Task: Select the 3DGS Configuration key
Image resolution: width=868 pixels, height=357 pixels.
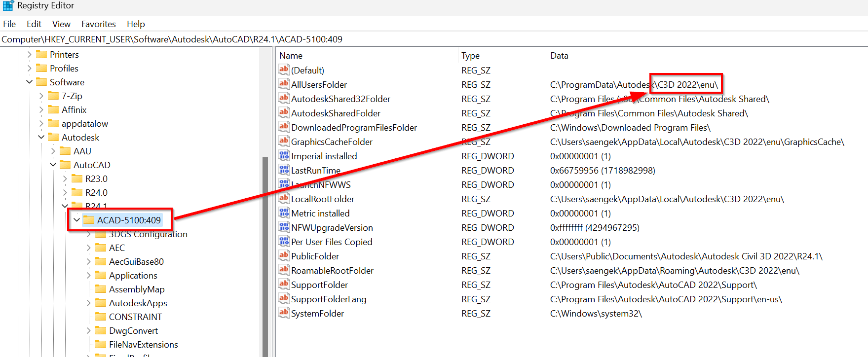Action: [148, 234]
